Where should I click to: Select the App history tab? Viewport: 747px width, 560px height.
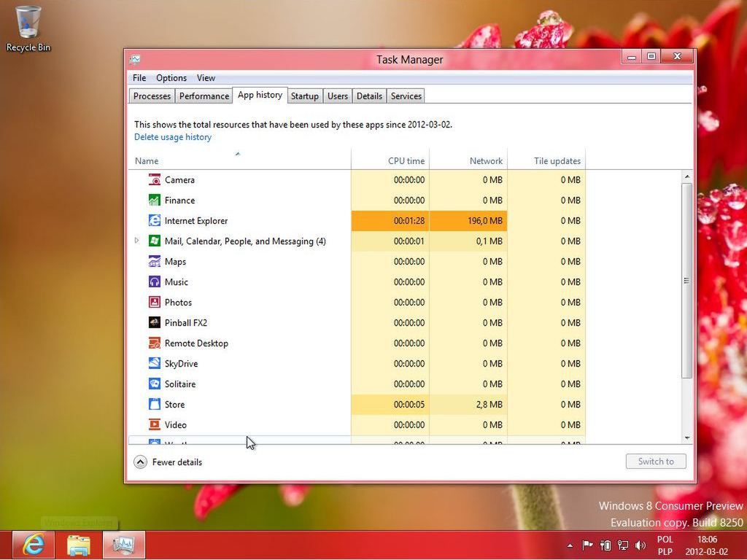pos(260,96)
